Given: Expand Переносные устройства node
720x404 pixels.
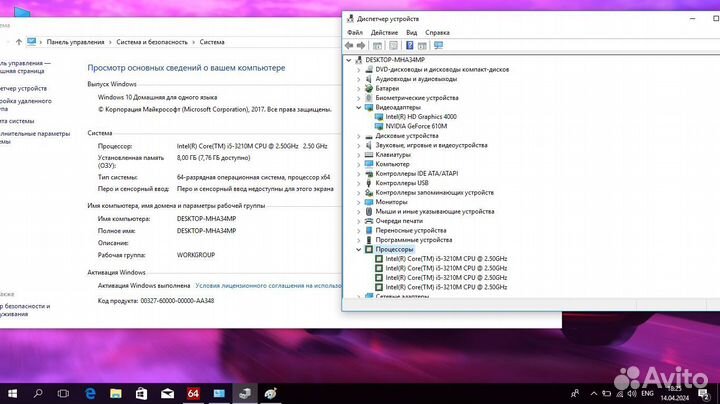Looking at the screenshot, I should (x=359, y=230).
